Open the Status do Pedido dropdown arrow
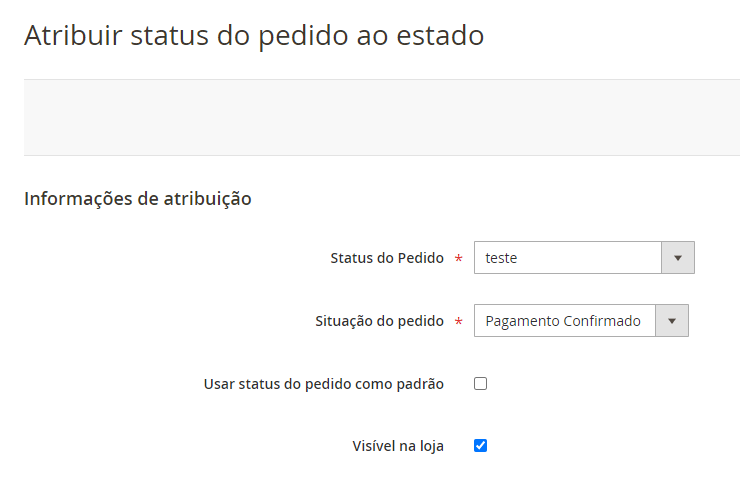 (x=678, y=258)
